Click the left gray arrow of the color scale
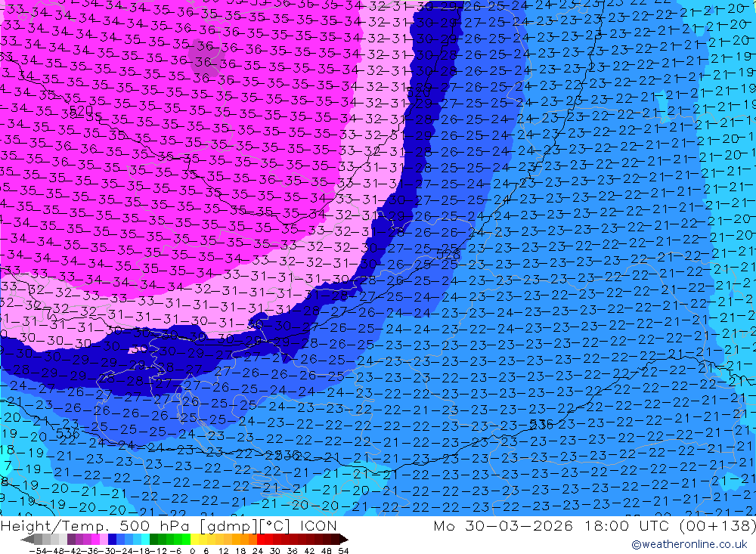756x554 pixels. [27, 540]
